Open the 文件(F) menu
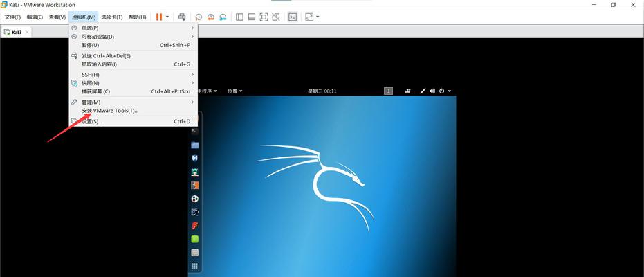644x277 pixels. pyautogui.click(x=12, y=17)
